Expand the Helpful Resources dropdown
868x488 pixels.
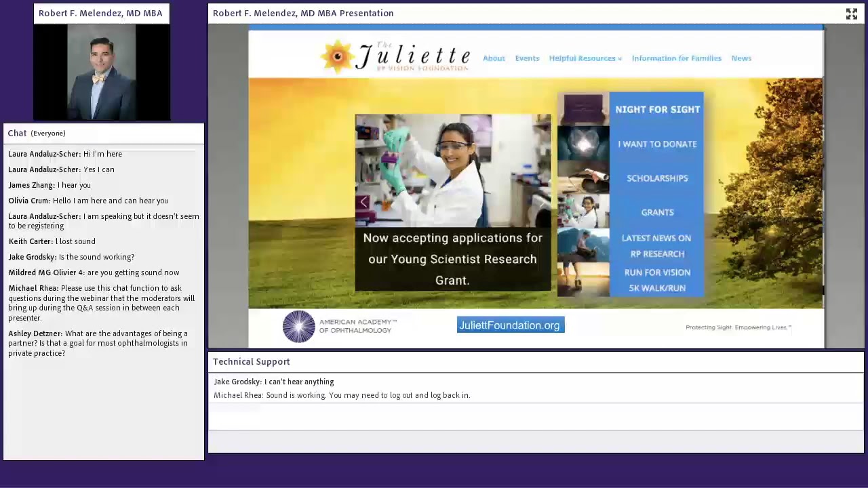pos(585,58)
